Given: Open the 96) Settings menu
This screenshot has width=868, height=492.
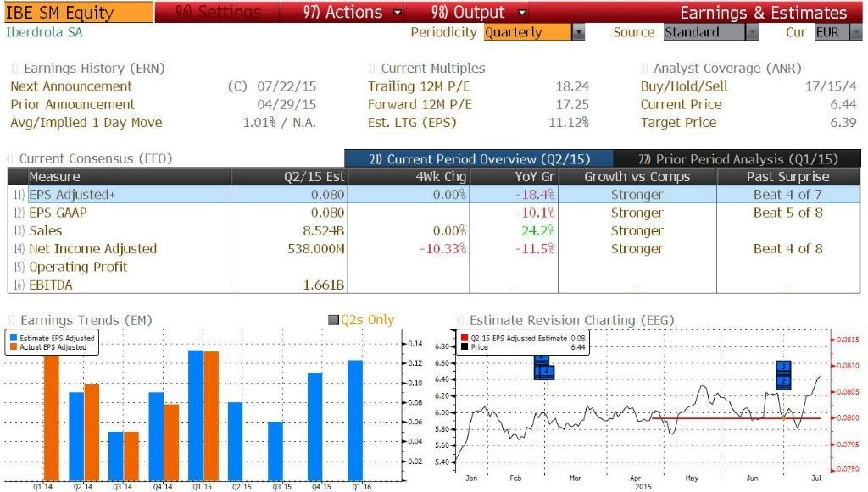Looking at the screenshot, I should (x=218, y=12).
